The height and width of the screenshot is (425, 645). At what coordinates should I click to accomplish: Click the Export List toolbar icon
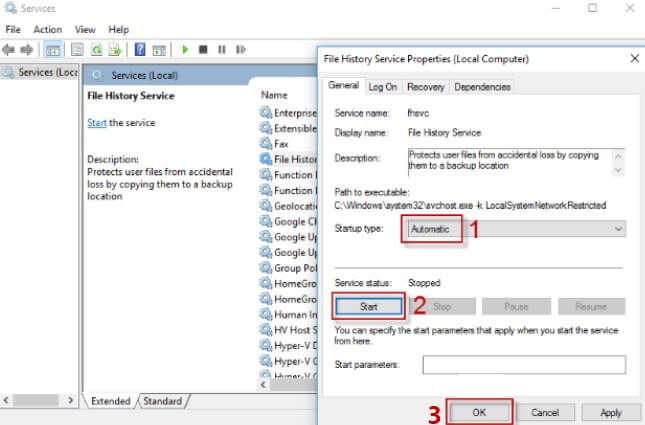(115, 50)
